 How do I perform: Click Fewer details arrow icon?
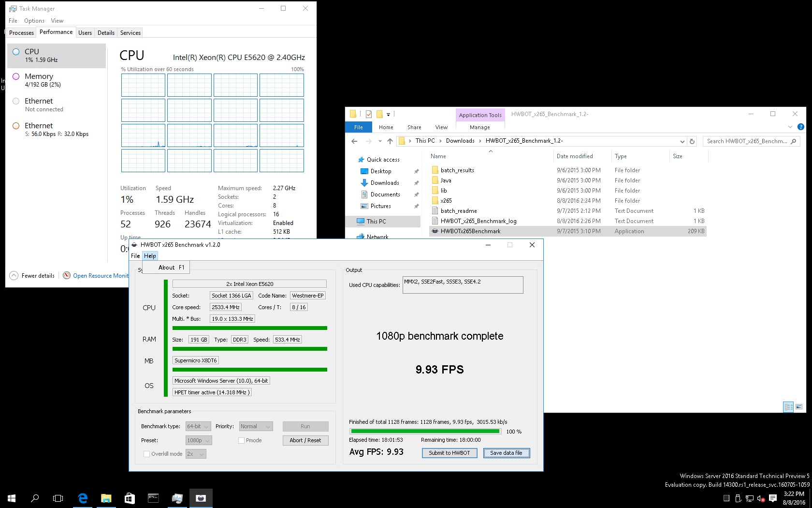[14, 275]
